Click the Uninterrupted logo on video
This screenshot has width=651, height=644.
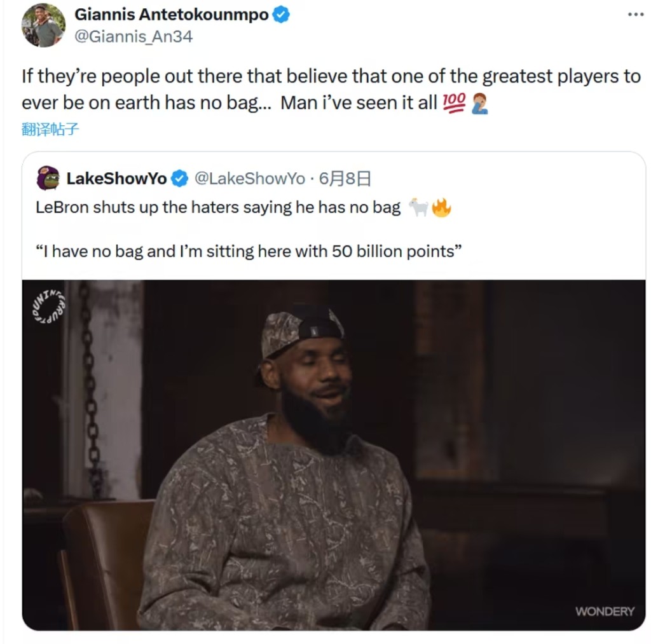pyautogui.click(x=49, y=306)
